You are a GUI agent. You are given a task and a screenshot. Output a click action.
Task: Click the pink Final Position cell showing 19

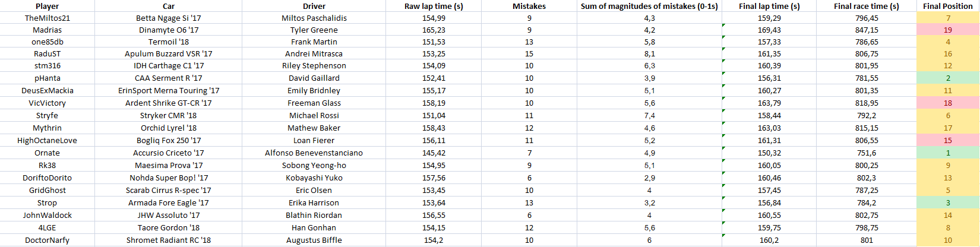click(947, 30)
